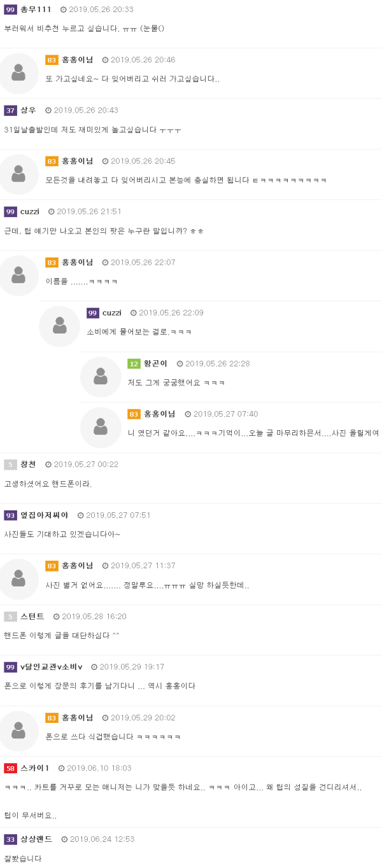Click clock icon beside 2019.06.24 12:53 timestamp
The image size is (382, 868).
coord(64,839)
